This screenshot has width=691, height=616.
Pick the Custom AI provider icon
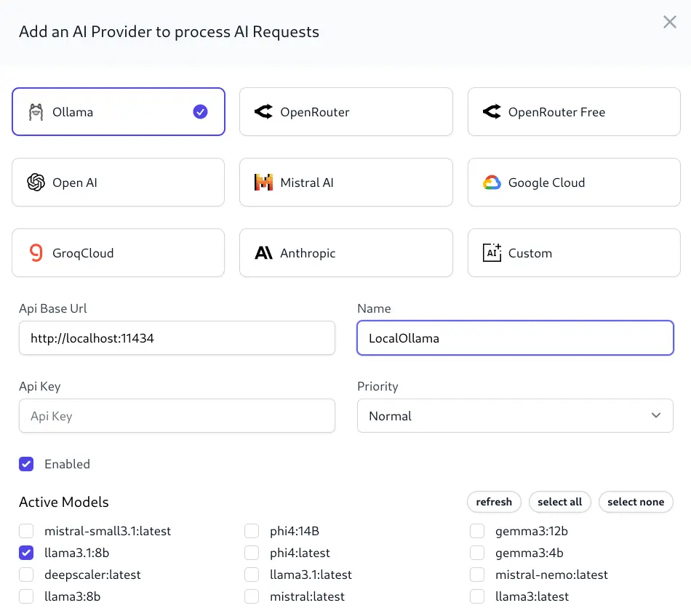[492, 253]
